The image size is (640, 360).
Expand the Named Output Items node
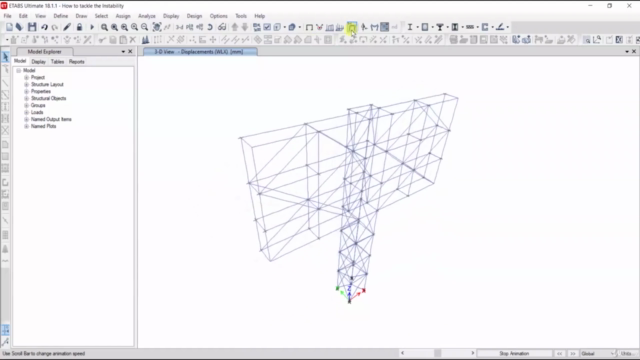[27, 119]
